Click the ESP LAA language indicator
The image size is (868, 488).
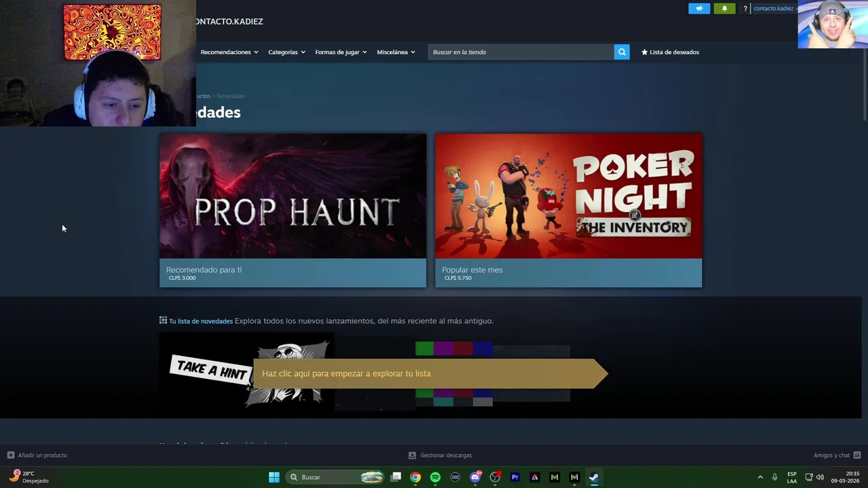[792, 477]
